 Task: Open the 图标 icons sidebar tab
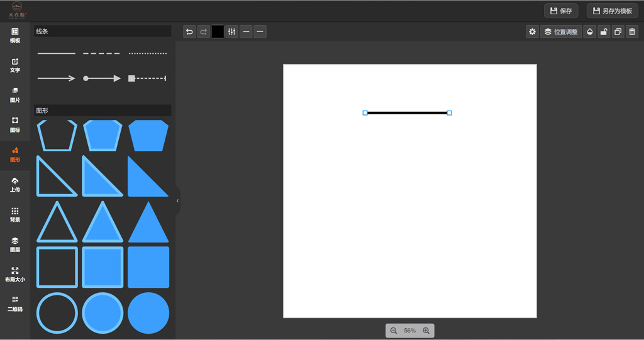[x=15, y=125]
